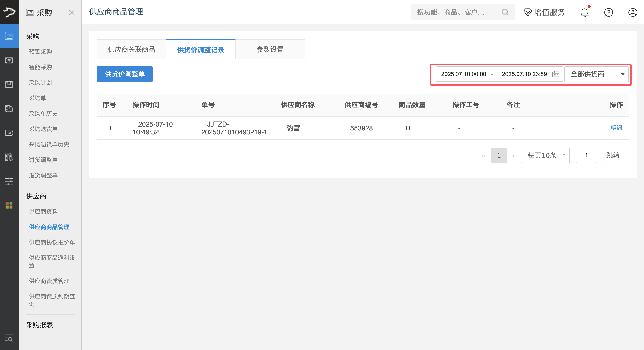
Task: Open 供应商资料 menu item
Action: pyautogui.click(x=43, y=212)
